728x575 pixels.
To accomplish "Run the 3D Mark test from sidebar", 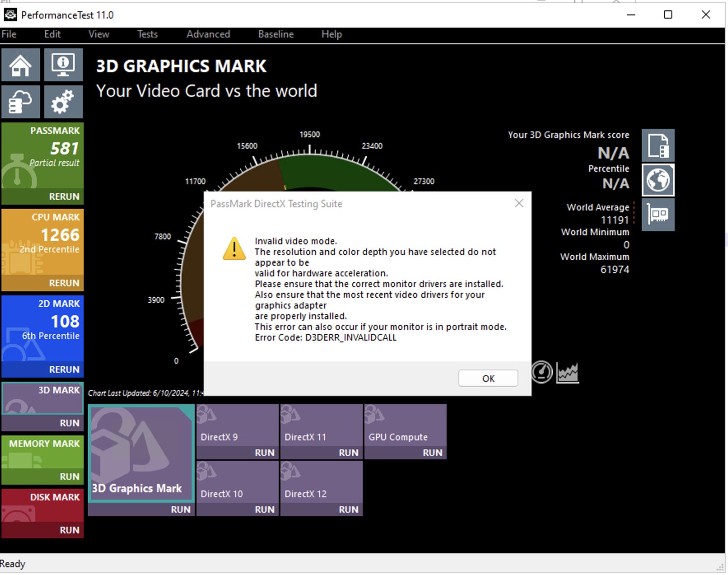I will pos(43,423).
